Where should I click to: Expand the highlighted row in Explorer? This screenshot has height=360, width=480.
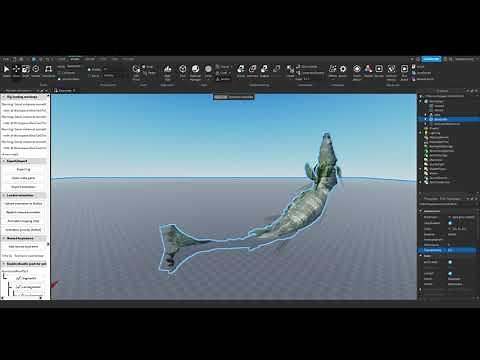pos(426,119)
